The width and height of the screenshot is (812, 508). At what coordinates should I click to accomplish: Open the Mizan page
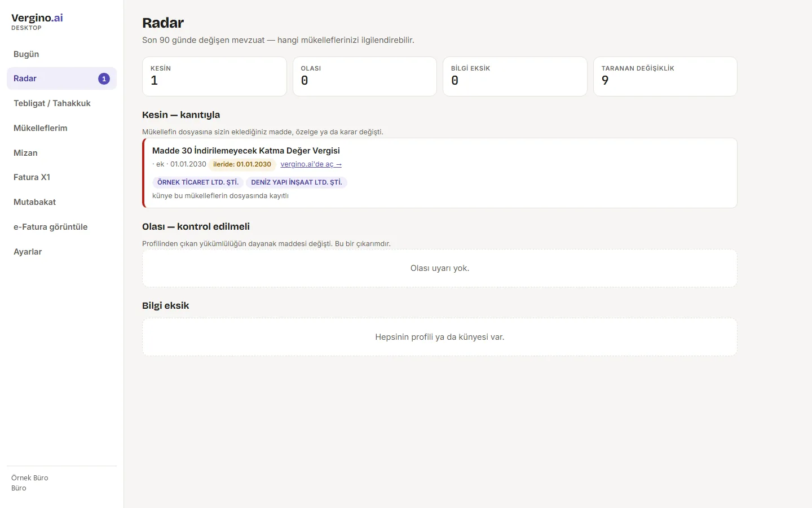[x=61, y=153]
